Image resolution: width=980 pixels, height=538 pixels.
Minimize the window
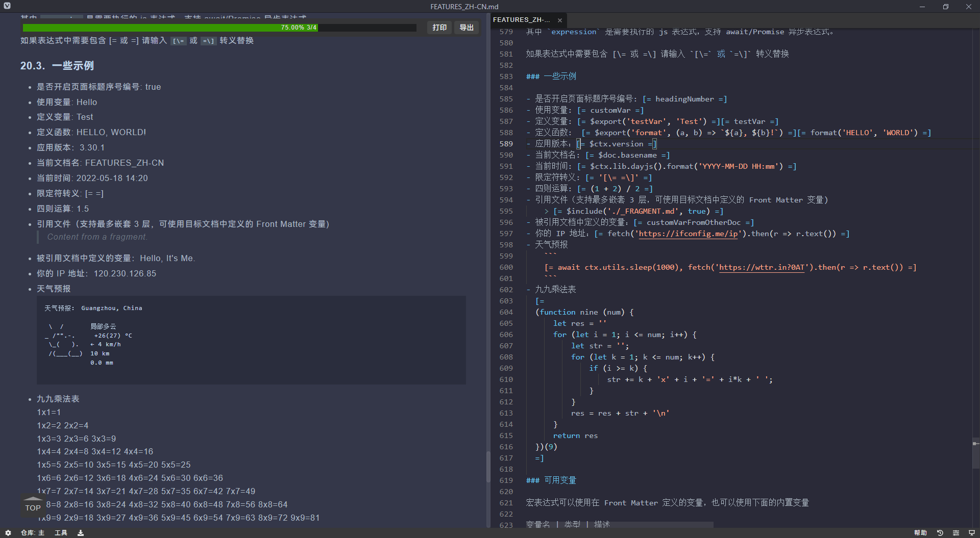pyautogui.click(x=922, y=7)
